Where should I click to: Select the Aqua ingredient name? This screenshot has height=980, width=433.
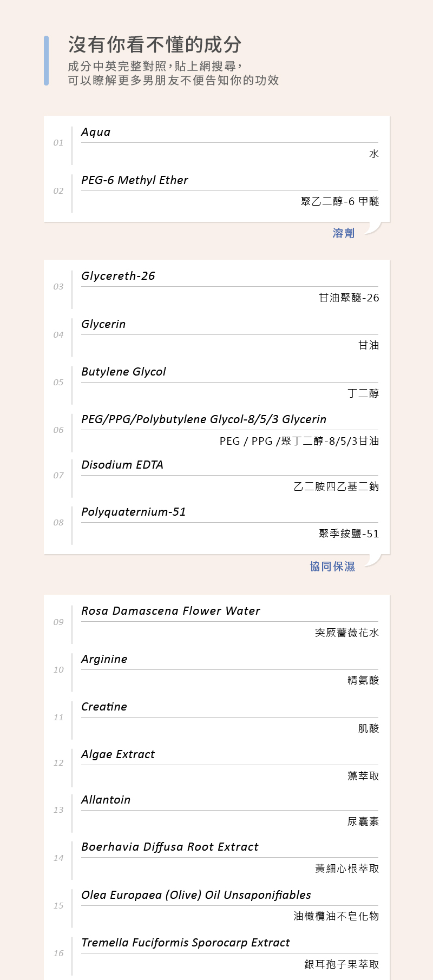pos(96,133)
